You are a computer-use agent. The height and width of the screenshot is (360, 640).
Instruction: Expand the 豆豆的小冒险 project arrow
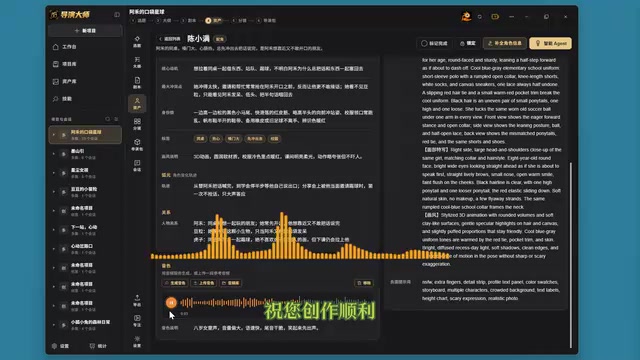(53, 192)
